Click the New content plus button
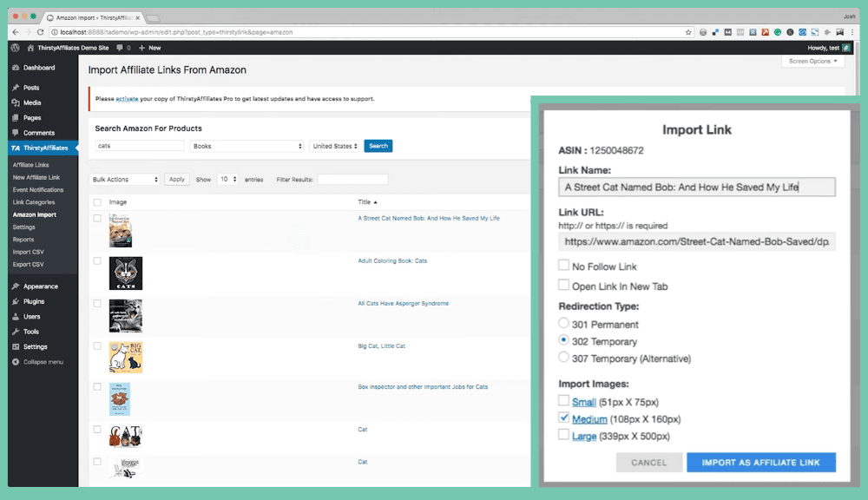The width and height of the screenshot is (868, 500). (149, 48)
